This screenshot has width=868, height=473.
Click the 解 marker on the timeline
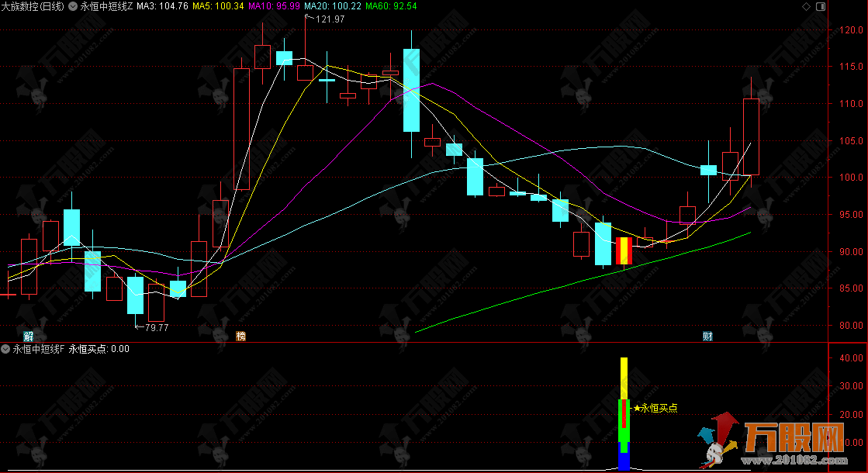point(28,337)
